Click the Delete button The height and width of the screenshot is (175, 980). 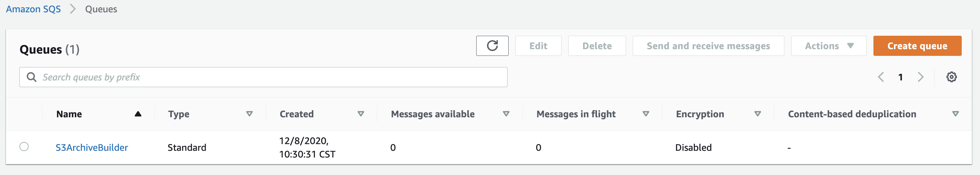click(597, 46)
